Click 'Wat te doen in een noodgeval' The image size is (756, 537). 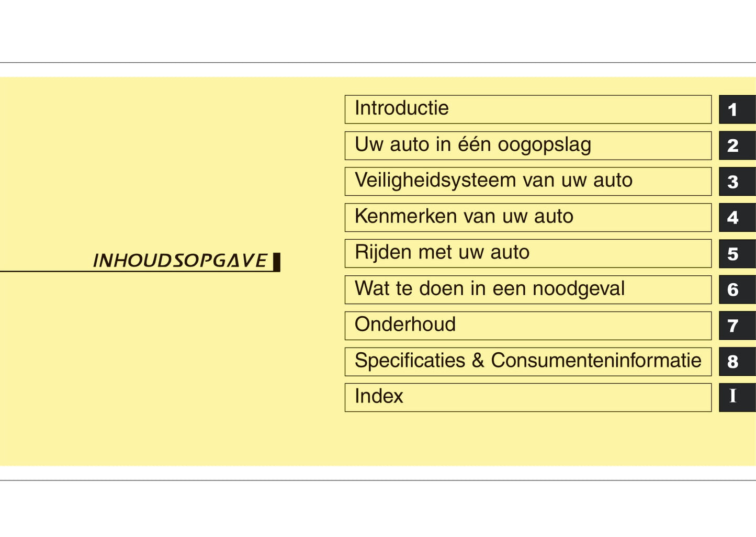[527, 289]
